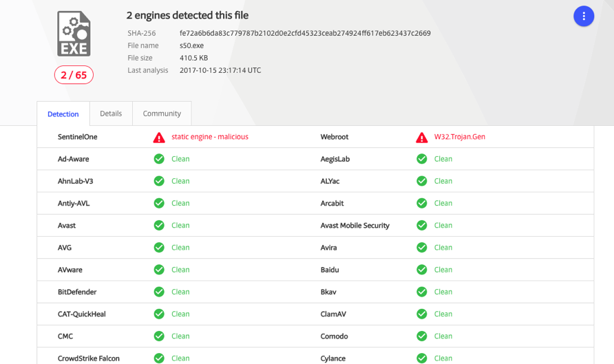Click the green check icon for CMC
This screenshot has height=364, width=614.
[x=159, y=336]
